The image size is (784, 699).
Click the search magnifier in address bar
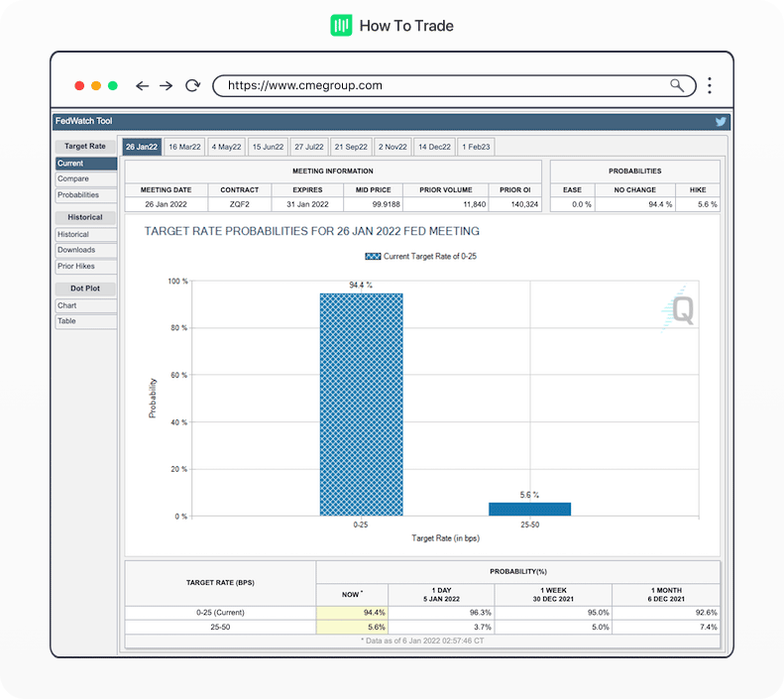pos(677,85)
